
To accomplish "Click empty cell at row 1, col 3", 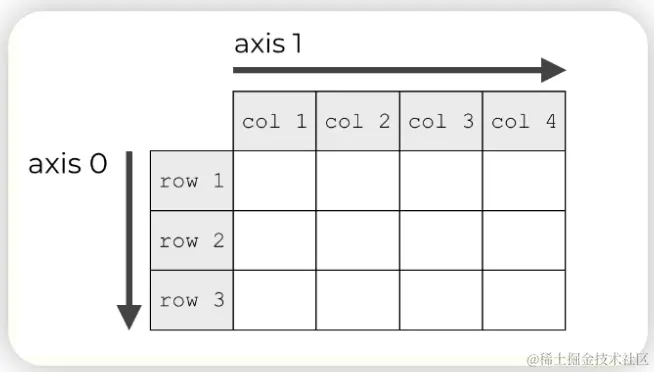I will 441,181.
